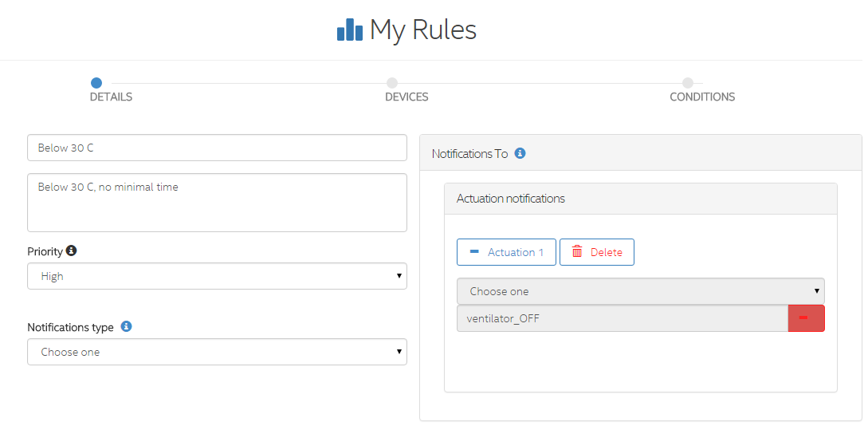Image resolution: width=868 pixels, height=426 pixels.
Task: Click the trash icon on Delete button
Action: [577, 252]
